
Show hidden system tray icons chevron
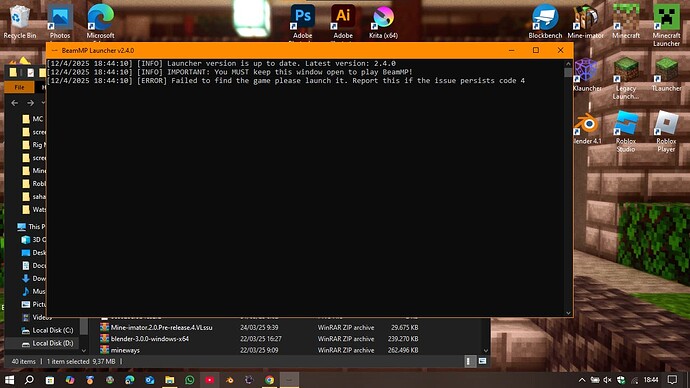click(582, 380)
